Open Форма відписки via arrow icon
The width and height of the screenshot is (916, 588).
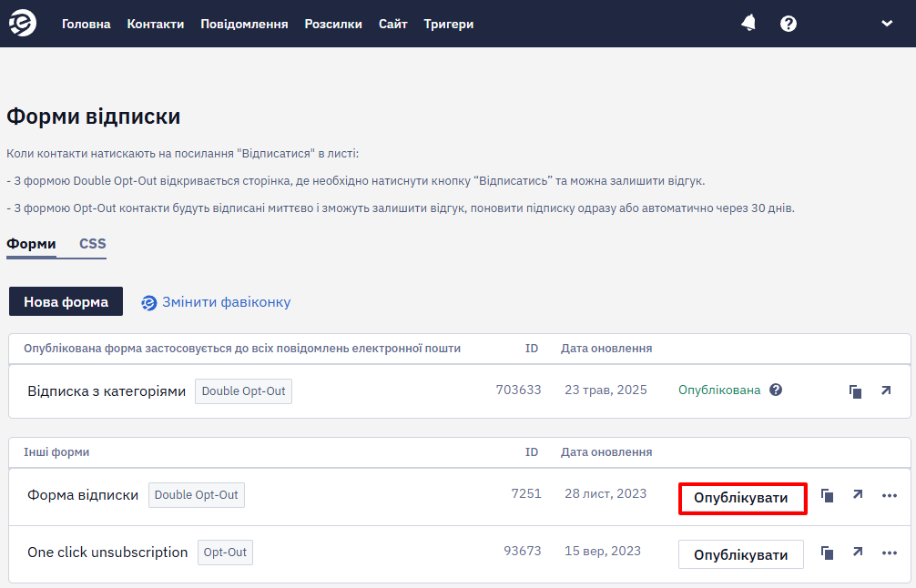(x=858, y=494)
